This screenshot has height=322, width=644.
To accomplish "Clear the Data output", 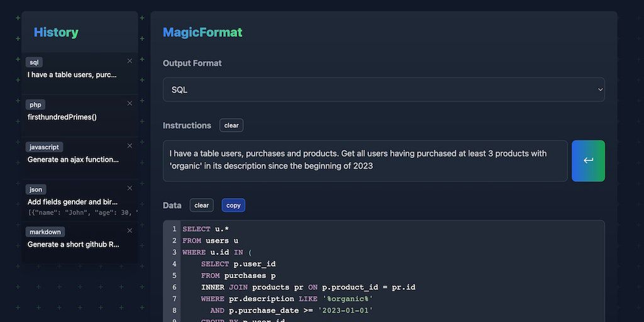I will (201, 205).
